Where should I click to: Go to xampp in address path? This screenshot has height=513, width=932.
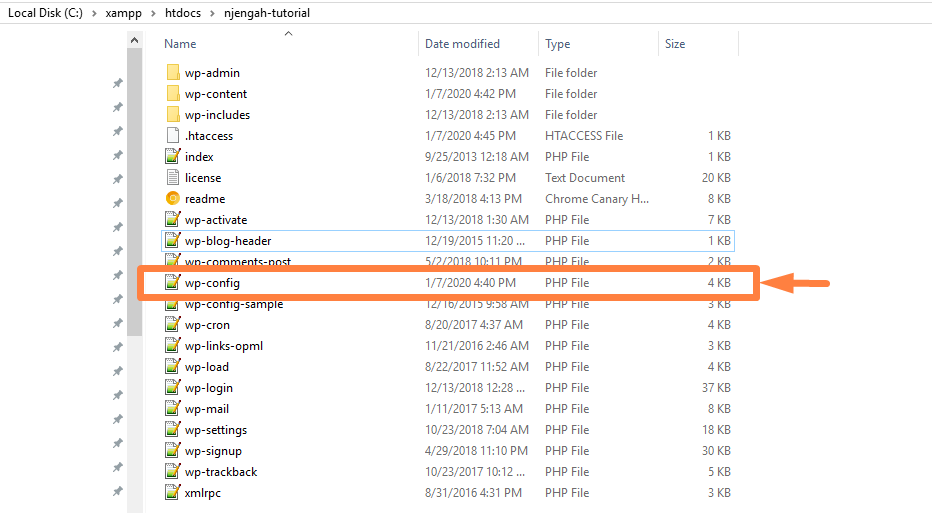click(123, 12)
